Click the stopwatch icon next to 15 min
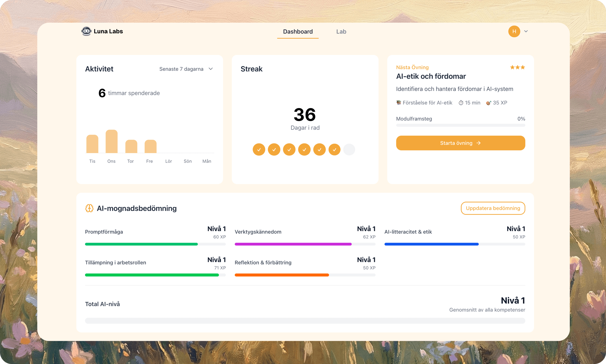Image resolution: width=606 pixels, height=364 pixels. click(x=461, y=103)
